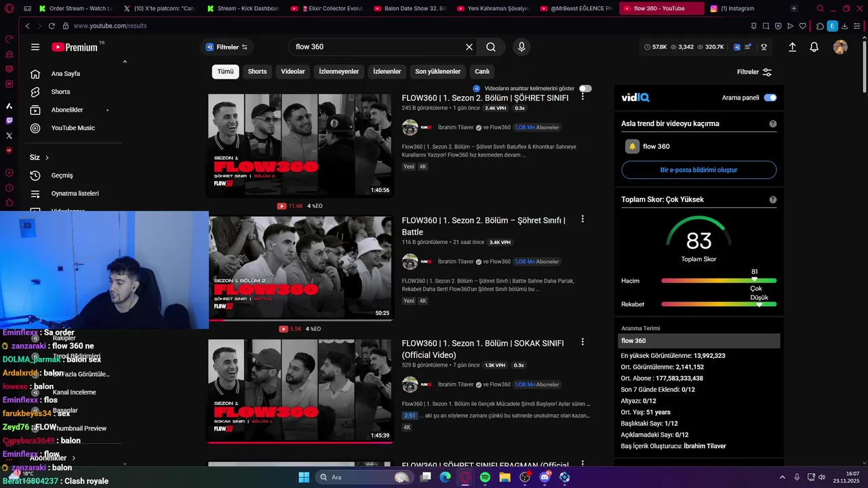
Task: Select the Tümü filter chip
Action: coord(225,71)
